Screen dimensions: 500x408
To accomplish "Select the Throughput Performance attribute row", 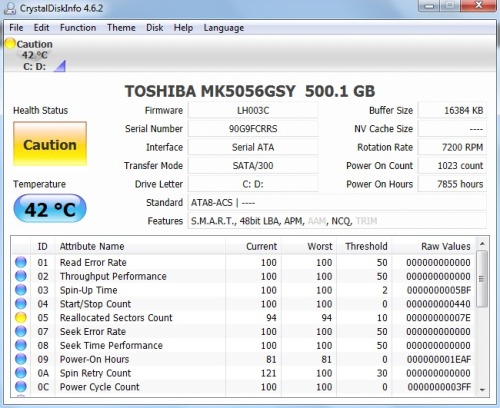I will (x=243, y=276).
